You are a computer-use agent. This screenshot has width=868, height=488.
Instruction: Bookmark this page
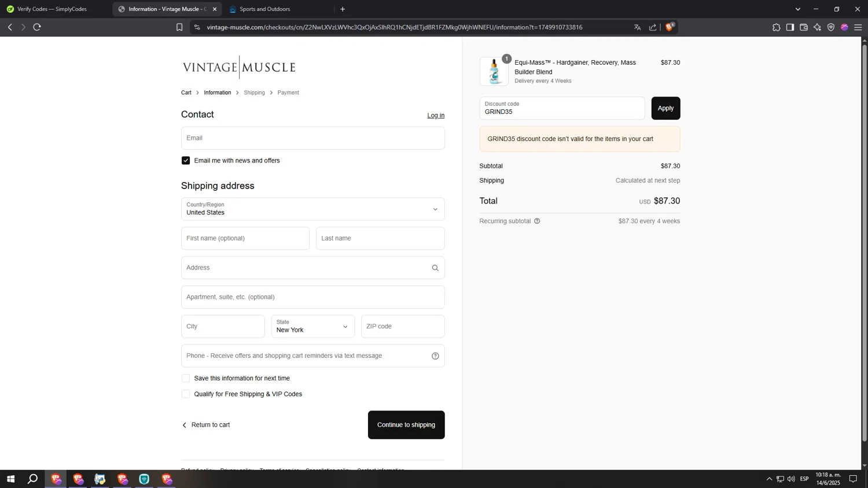pyautogui.click(x=179, y=27)
